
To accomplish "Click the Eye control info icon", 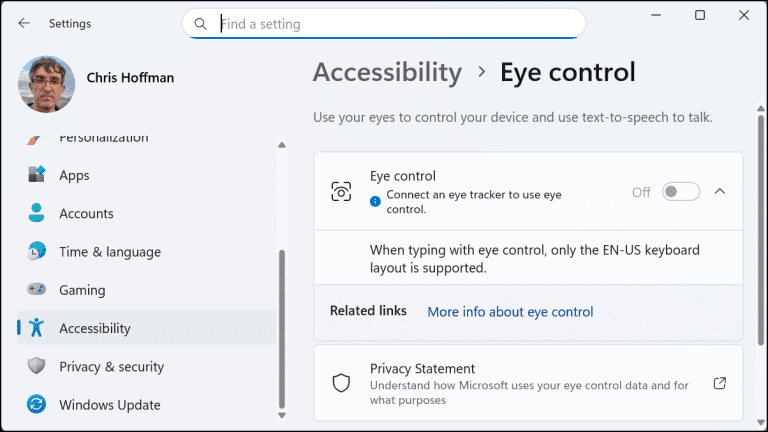I will click(x=375, y=201).
